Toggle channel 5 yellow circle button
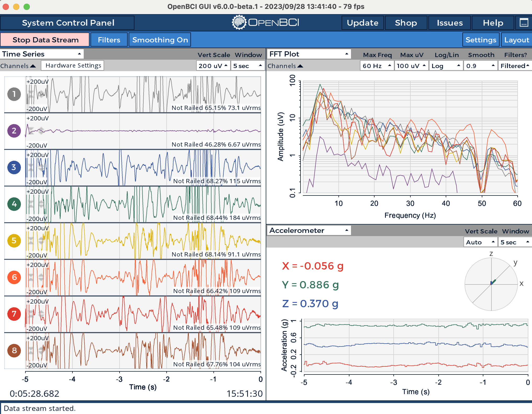Image resolution: width=532 pixels, height=414 pixels. click(x=14, y=241)
